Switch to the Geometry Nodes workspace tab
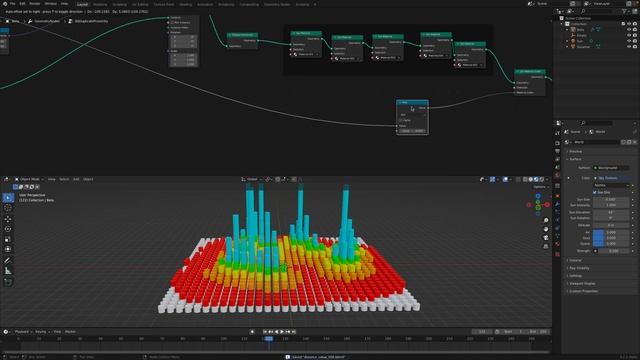 (277, 4)
